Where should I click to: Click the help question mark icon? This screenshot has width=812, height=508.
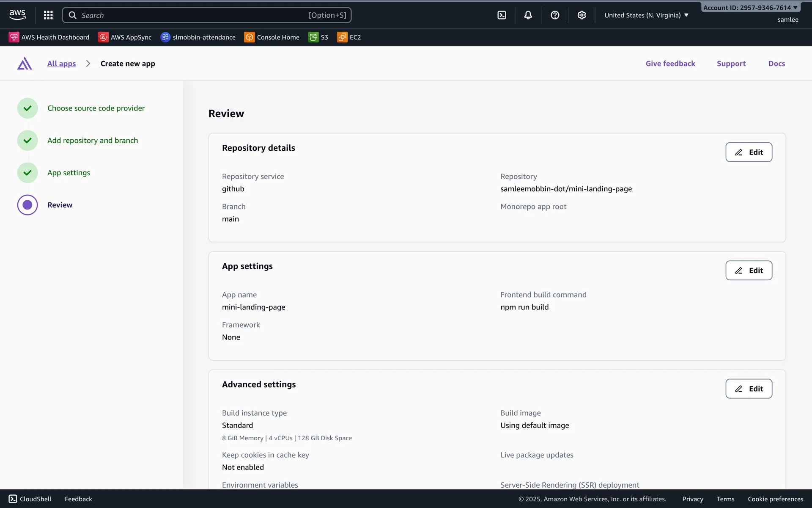click(555, 15)
